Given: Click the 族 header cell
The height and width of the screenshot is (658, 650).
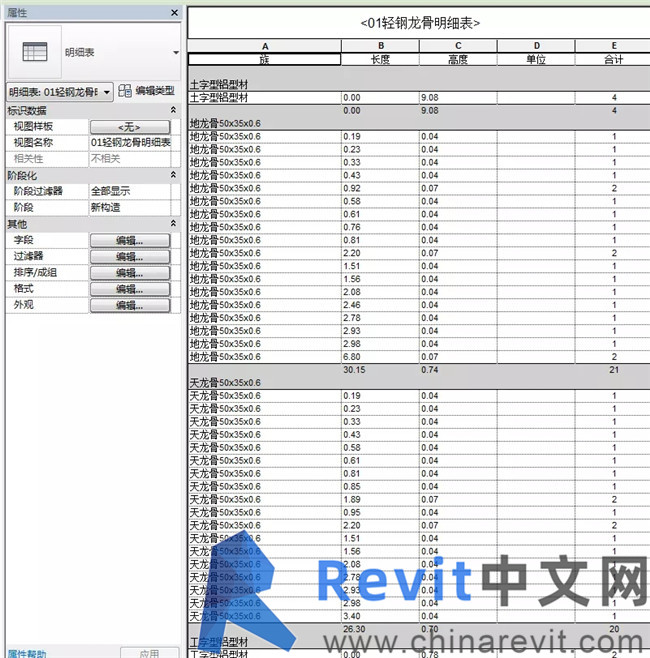Looking at the screenshot, I should (265, 59).
